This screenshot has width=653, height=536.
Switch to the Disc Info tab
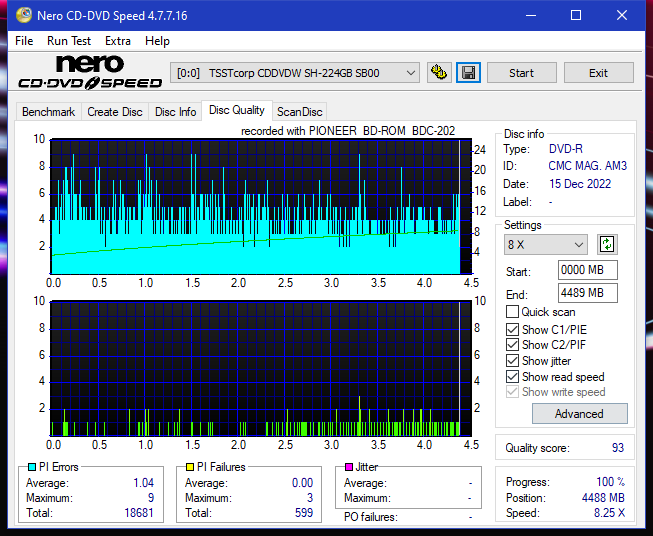[x=175, y=112]
